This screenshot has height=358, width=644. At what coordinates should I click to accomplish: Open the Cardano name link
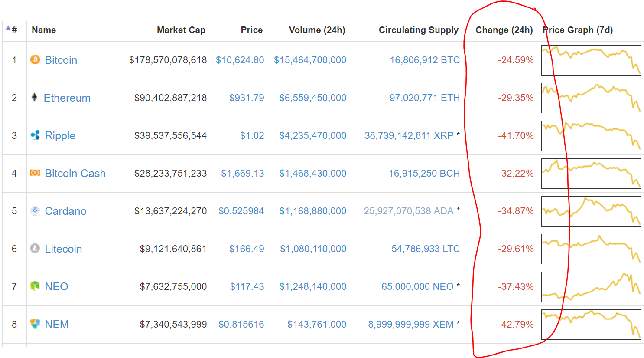[x=66, y=211]
